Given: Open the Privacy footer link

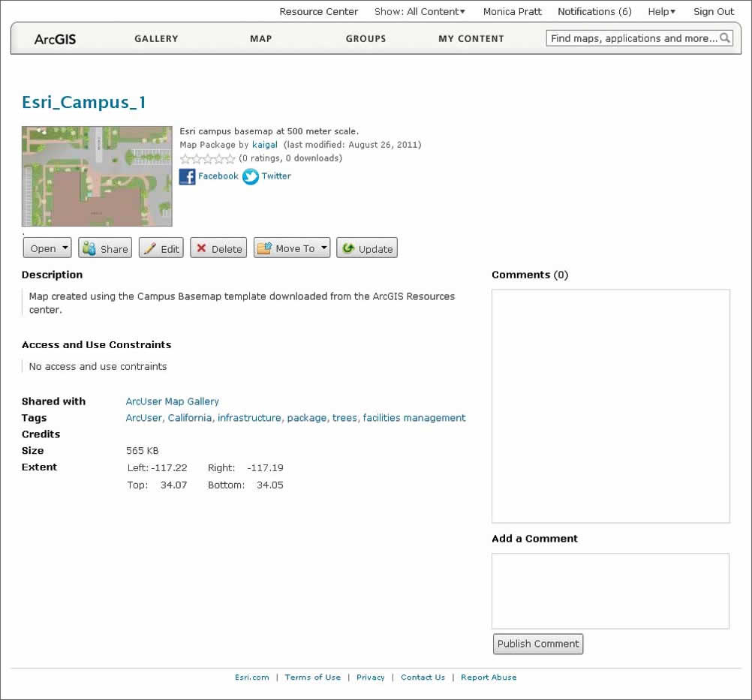Looking at the screenshot, I should click(370, 677).
